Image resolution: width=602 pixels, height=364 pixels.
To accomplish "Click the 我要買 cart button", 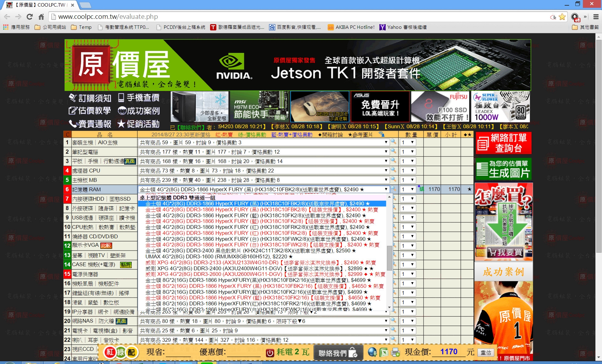I will (504, 252).
